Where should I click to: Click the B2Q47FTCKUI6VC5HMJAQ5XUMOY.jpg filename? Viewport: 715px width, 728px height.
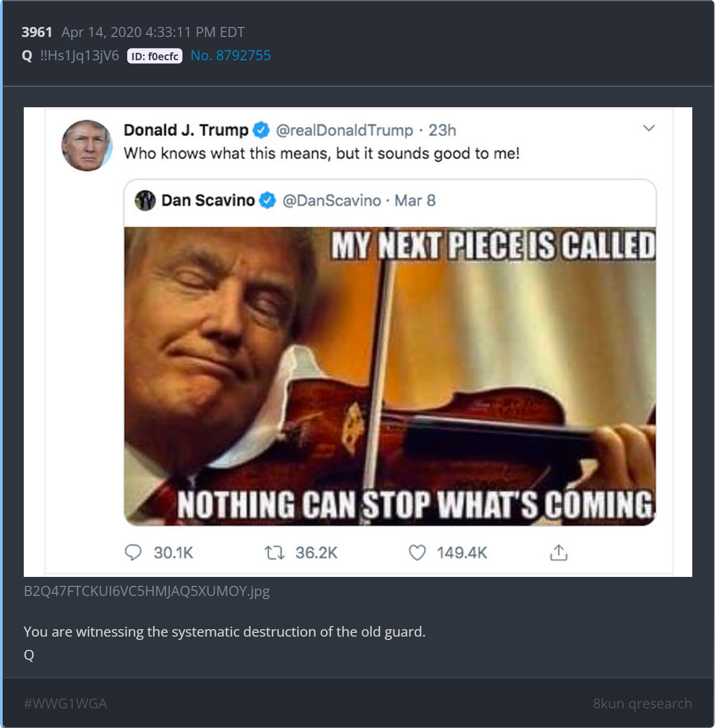(x=147, y=591)
